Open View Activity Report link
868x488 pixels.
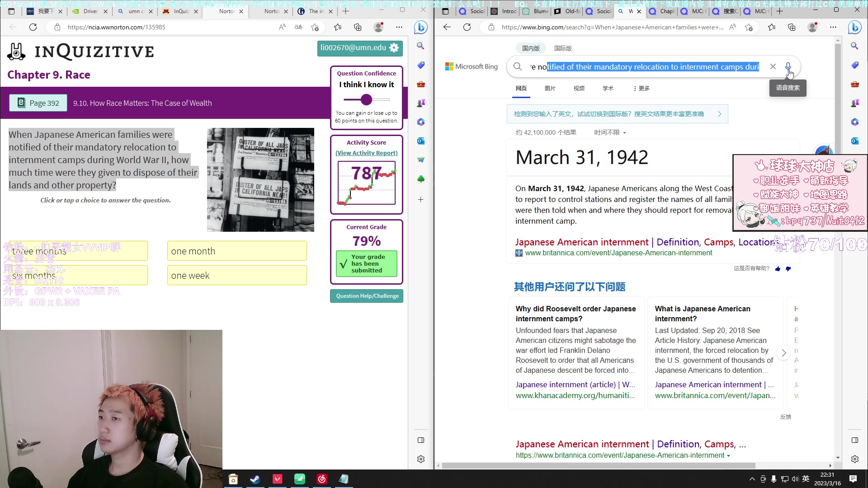click(x=366, y=153)
